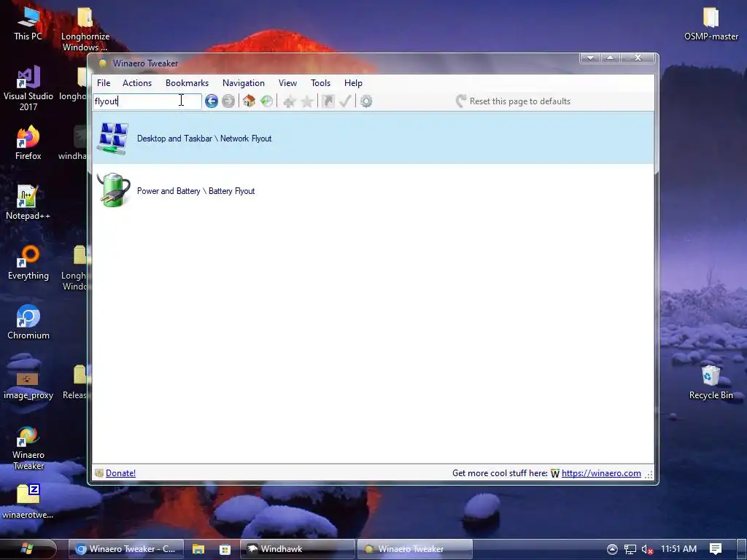The width and height of the screenshot is (747, 560).
Task: Click the Battery Flyout battery icon
Action: click(x=113, y=190)
